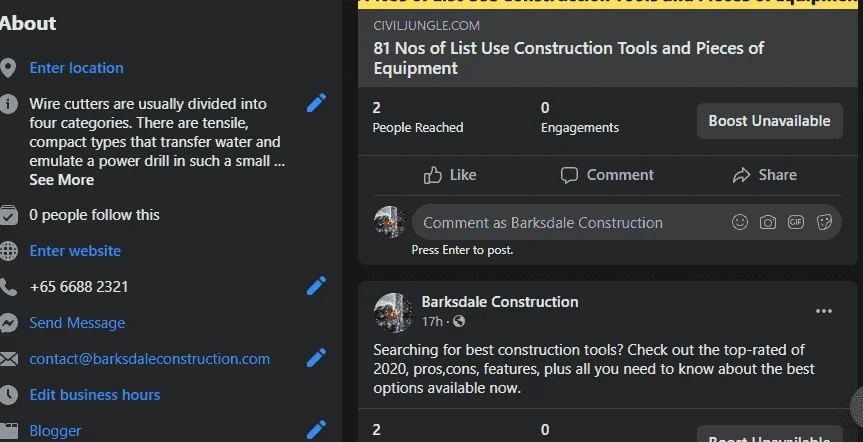The width and height of the screenshot is (863, 442).
Task: Click the envelope icon beside email
Action: pyautogui.click(x=8, y=359)
